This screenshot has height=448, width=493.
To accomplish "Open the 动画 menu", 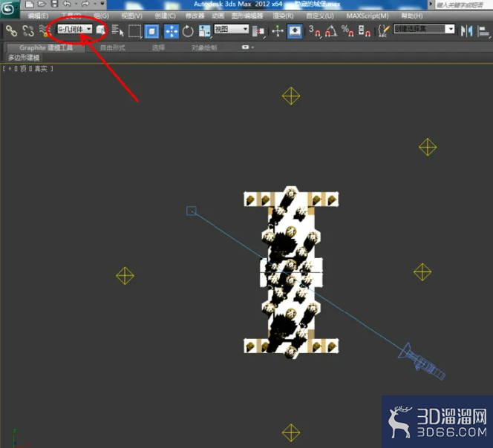I will pos(218,16).
